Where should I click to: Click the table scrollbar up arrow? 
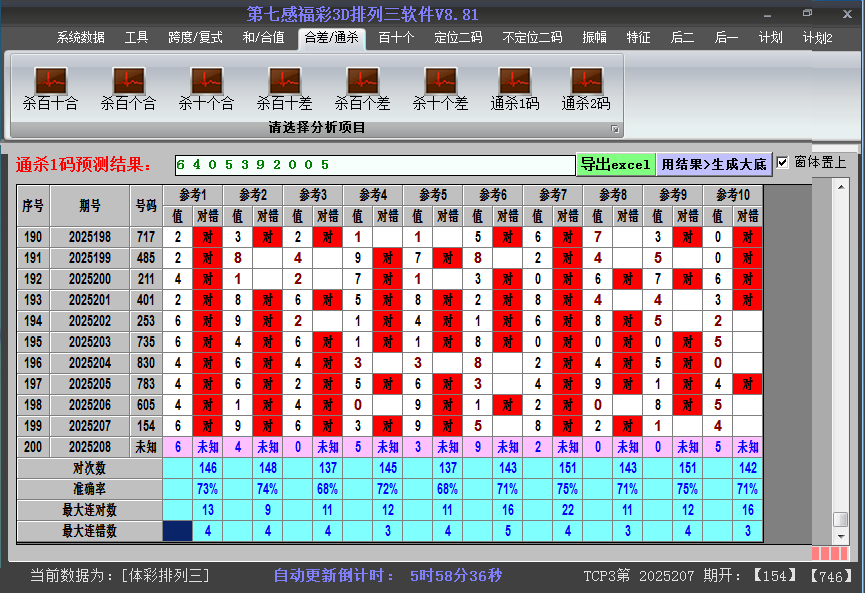click(x=841, y=188)
